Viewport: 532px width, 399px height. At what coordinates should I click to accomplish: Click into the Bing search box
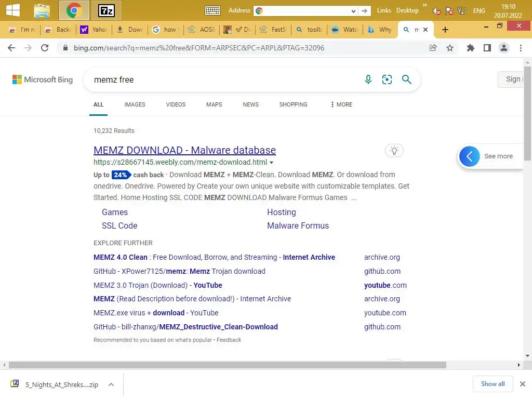tap(224, 79)
